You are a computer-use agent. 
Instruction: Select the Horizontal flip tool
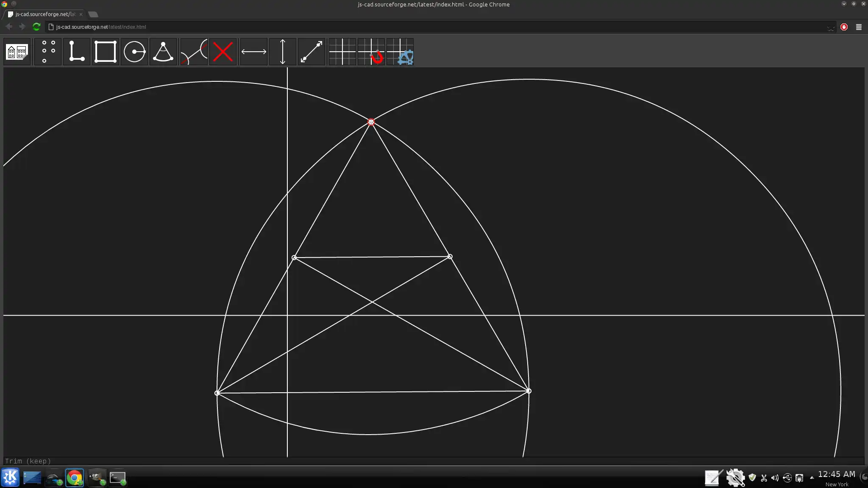click(x=253, y=52)
